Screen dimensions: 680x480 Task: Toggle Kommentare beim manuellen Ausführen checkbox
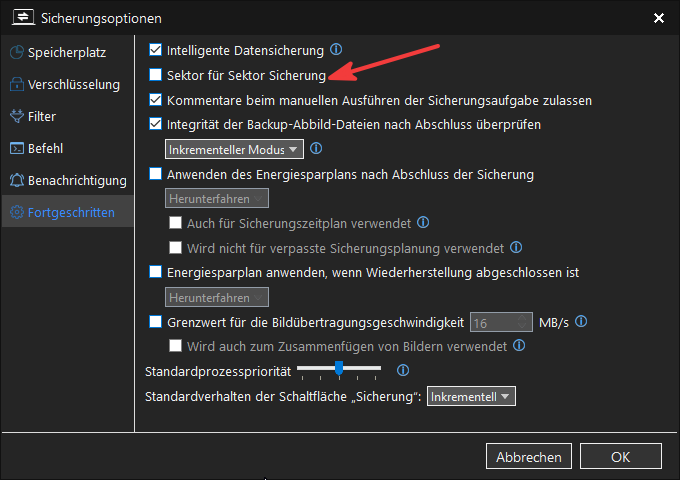click(155, 100)
